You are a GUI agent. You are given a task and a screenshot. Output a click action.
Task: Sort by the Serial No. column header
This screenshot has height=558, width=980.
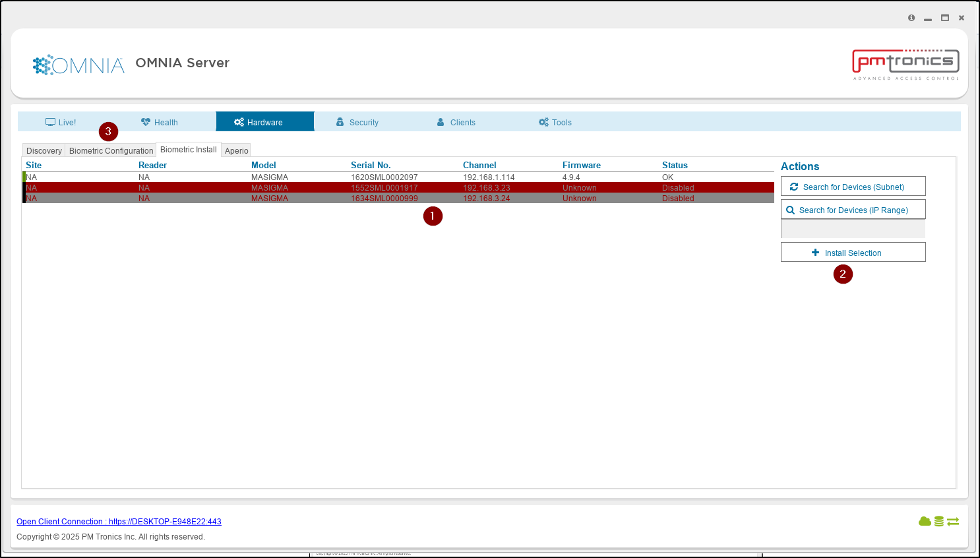point(371,165)
